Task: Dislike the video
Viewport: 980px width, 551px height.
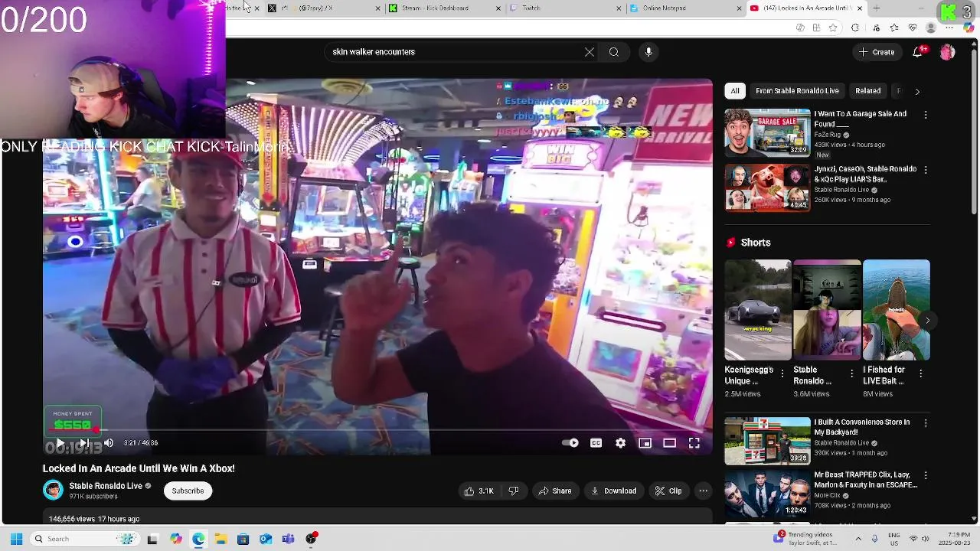Action: (514, 491)
